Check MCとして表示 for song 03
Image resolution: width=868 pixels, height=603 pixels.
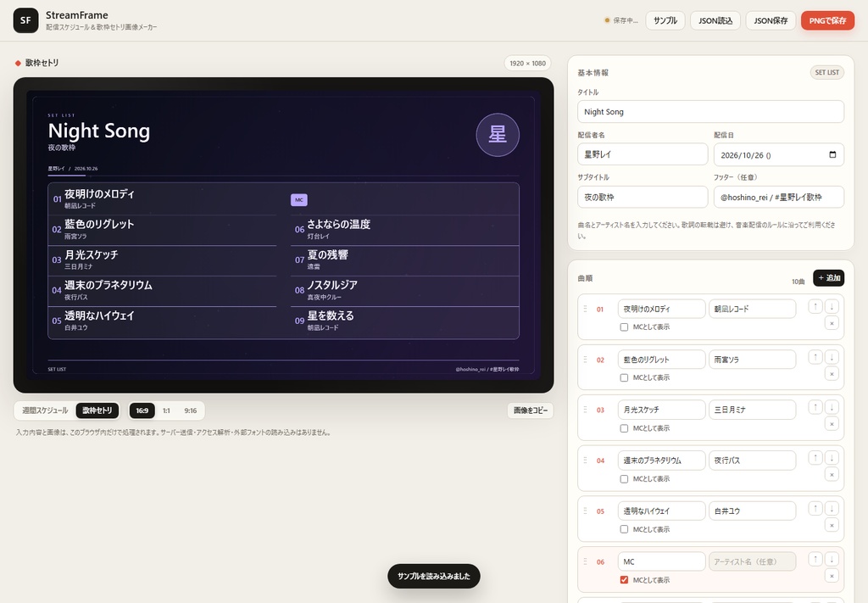(x=624, y=428)
